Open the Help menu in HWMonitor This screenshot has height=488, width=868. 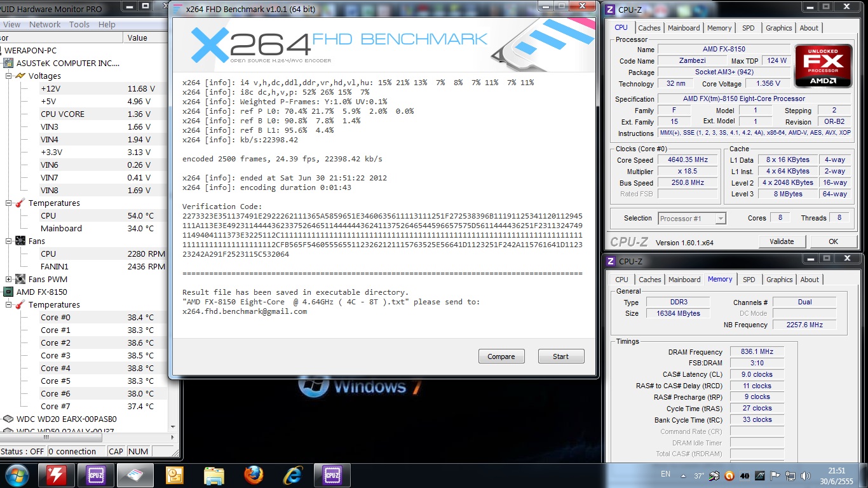click(x=107, y=24)
